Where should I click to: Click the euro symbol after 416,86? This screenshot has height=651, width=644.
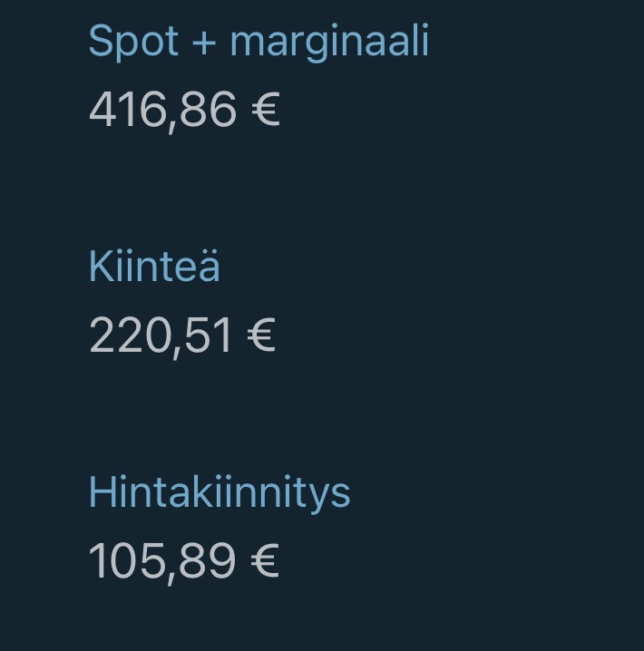click(265, 111)
